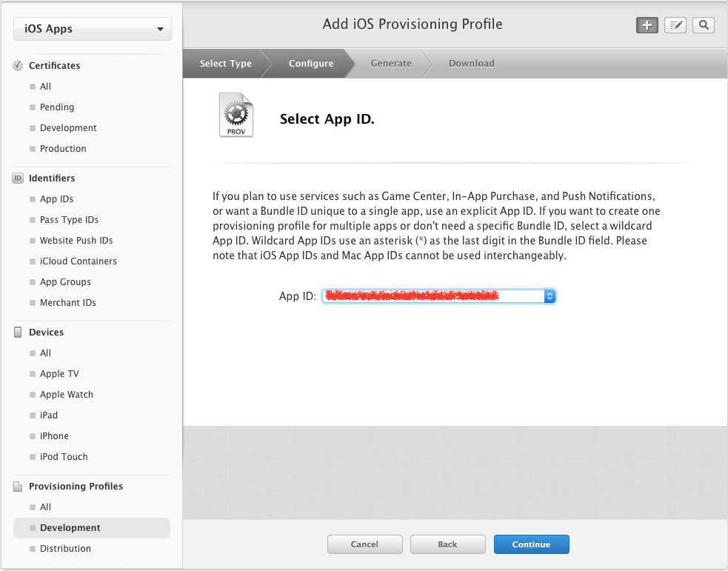Open iCloud Containers
Screen dimensions: 728x571
coord(78,261)
